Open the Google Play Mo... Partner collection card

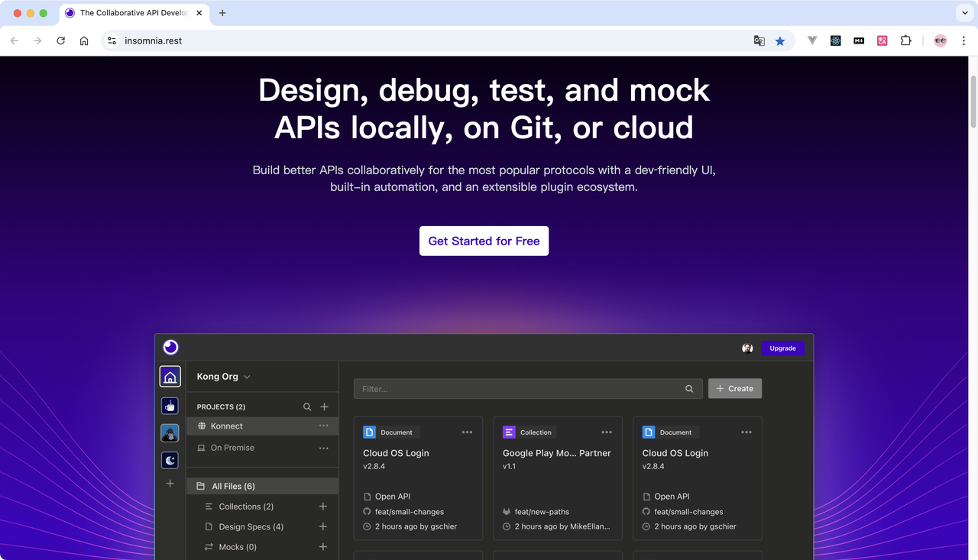(558, 478)
